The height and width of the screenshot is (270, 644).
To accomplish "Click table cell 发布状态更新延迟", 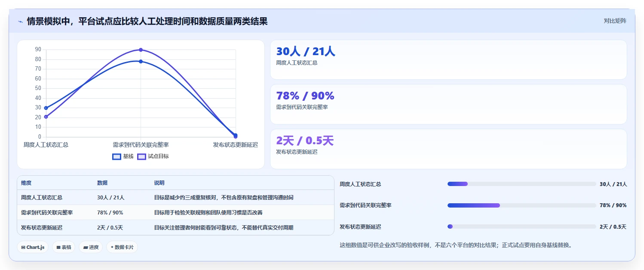I will click(42, 227).
